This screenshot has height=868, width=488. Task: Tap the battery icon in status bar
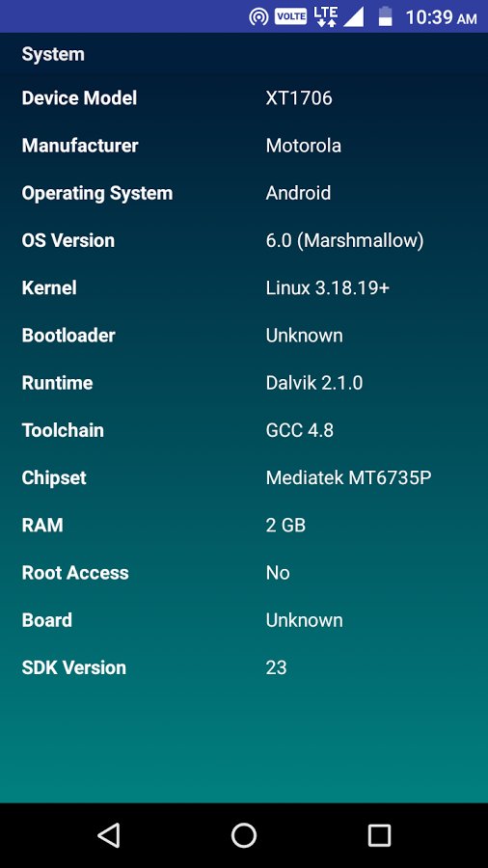coord(385,16)
